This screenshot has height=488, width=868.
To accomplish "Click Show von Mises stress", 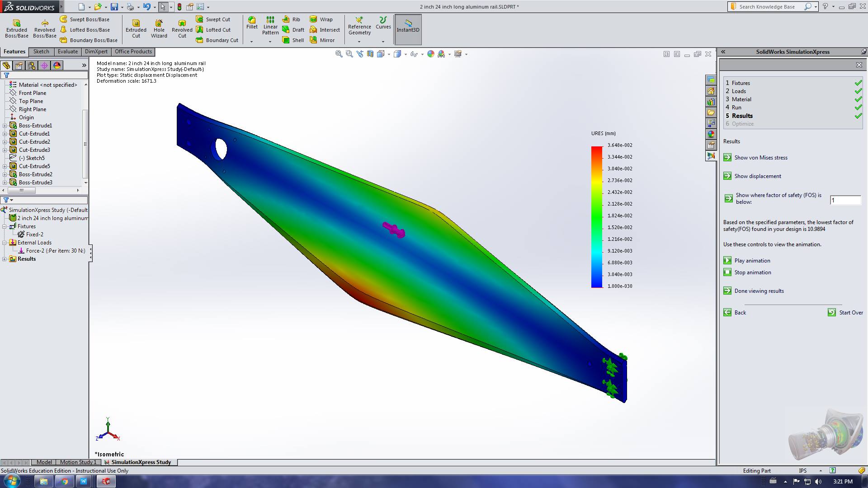I will pyautogui.click(x=760, y=158).
